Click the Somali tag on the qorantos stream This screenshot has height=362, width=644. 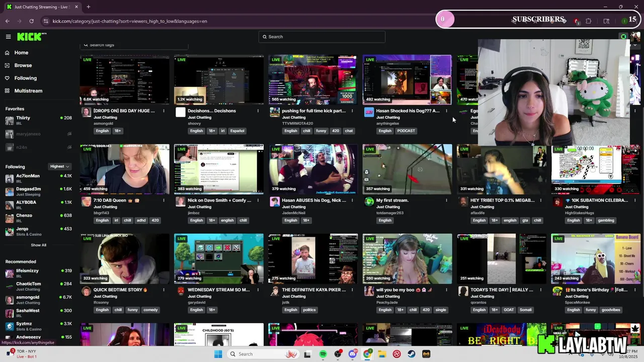pos(525,310)
